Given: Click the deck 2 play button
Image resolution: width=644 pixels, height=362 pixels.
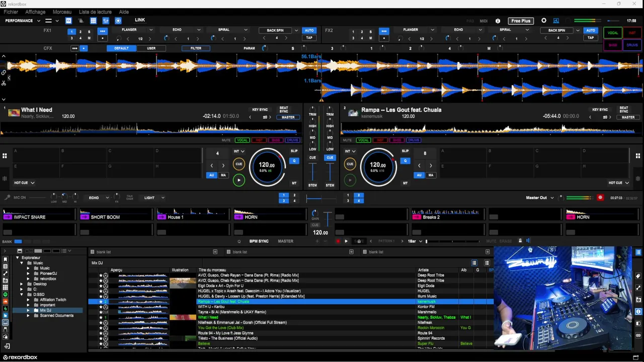Looking at the screenshot, I should tap(350, 179).
